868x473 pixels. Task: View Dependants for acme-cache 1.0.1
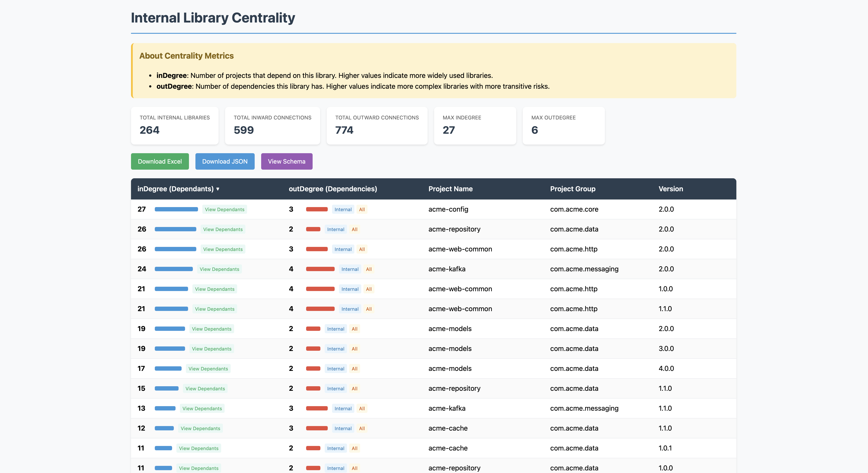pyautogui.click(x=198, y=448)
